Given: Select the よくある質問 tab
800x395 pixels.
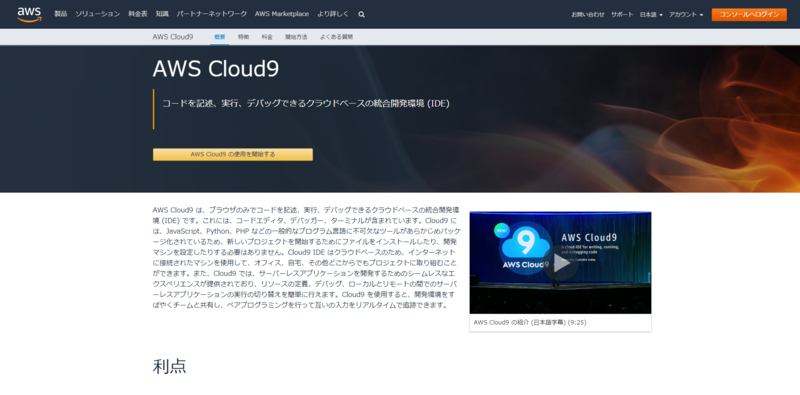Looking at the screenshot, I should tap(336, 37).
